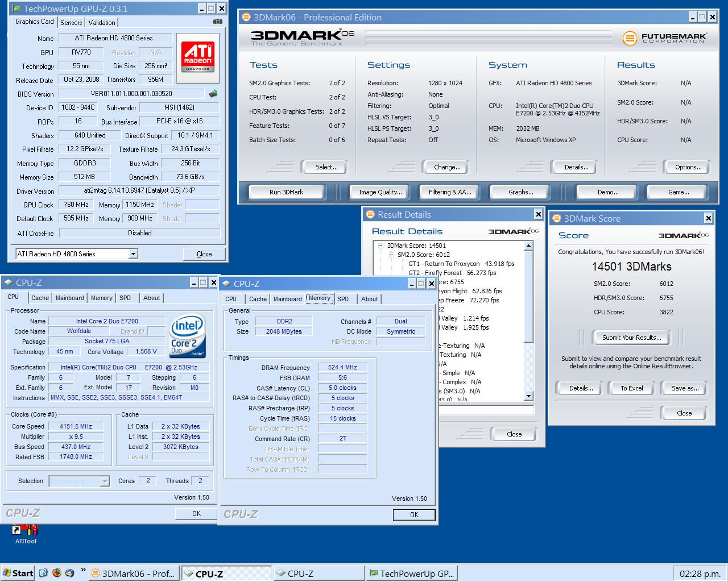The image size is (728, 582).
Task: Switch to TechPowerUp GPU-Z taskbar button
Action: tap(412, 573)
